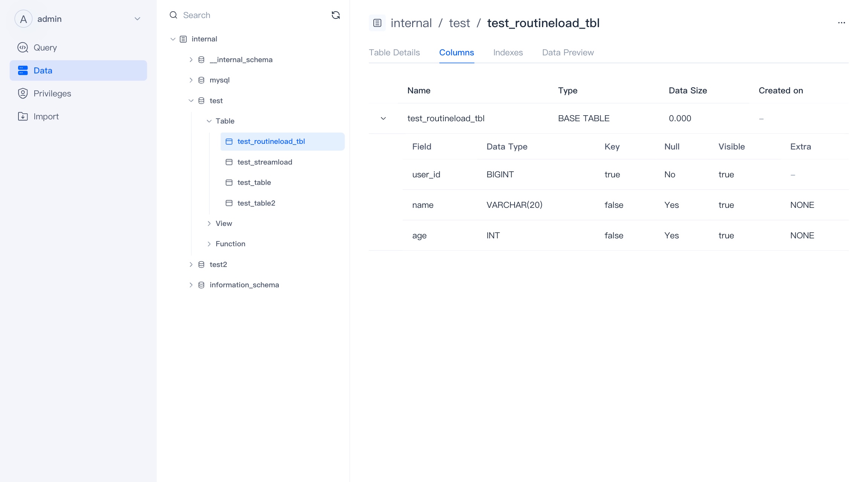Click the test breadcrumb link
Screen dimensions: 868x482
pos(459,23)
